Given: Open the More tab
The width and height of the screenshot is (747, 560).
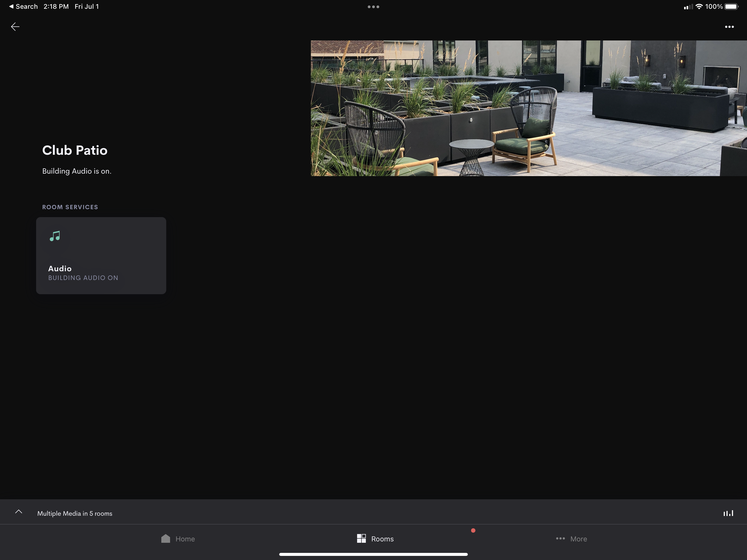Looking at the screenshot, I should point(571,539).
